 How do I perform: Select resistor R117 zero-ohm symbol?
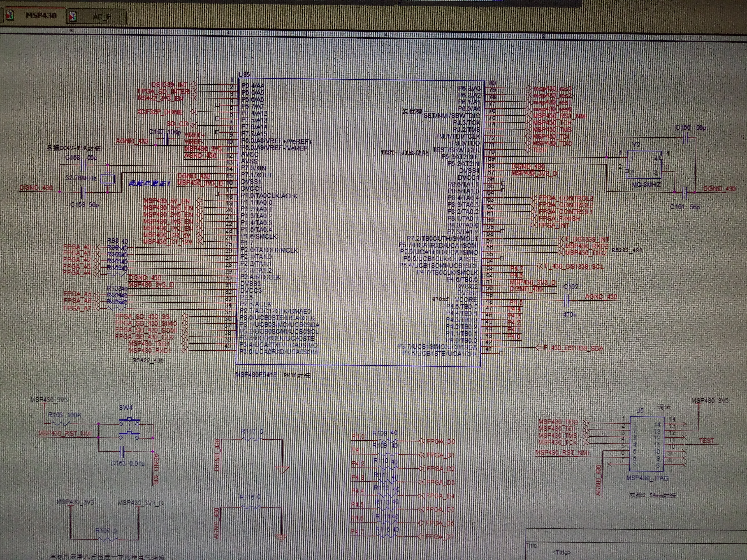252,439
